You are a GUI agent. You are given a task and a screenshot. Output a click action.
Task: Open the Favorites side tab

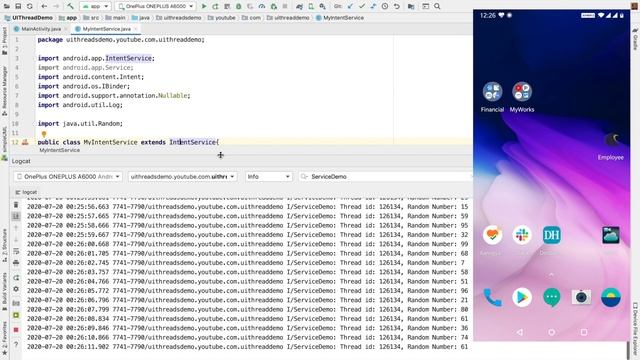click(x=4, y=337)
